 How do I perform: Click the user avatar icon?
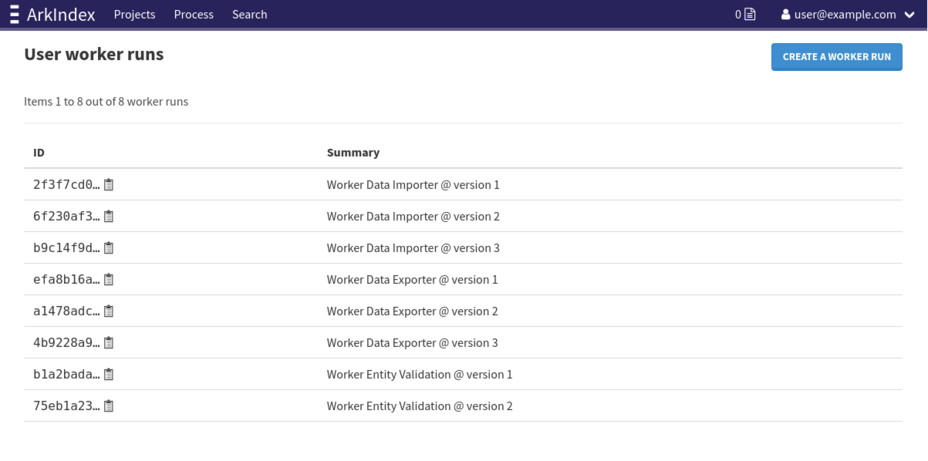point(785,14)
